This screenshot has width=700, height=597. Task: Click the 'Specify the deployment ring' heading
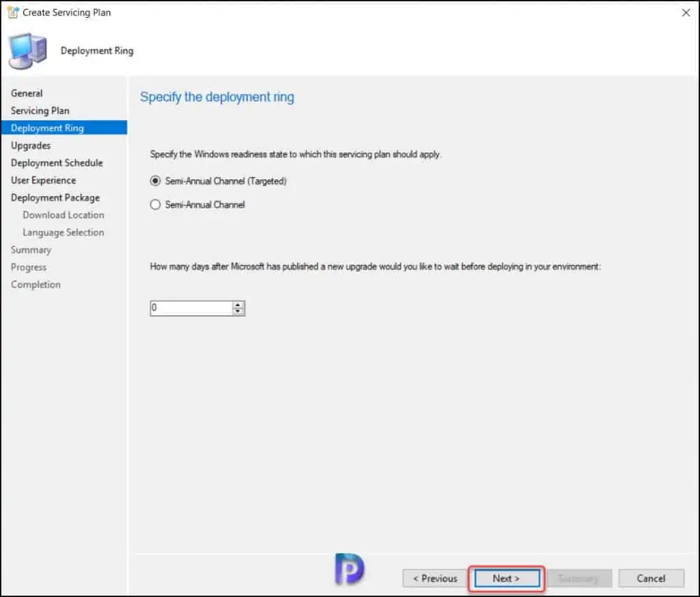tap(217, 97)
